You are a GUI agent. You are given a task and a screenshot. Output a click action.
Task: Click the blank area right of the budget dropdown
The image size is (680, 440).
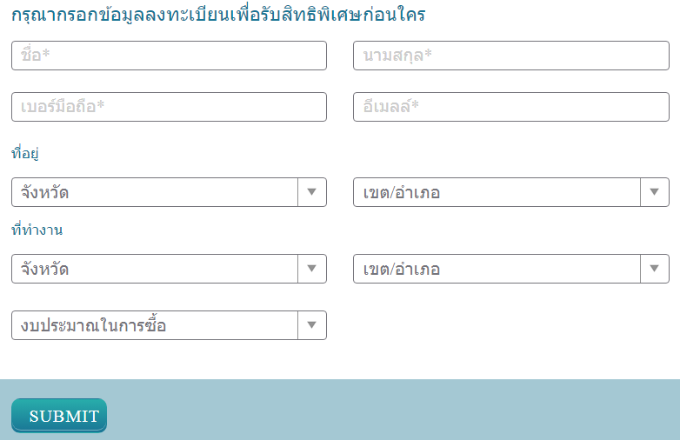click(500, 325)
